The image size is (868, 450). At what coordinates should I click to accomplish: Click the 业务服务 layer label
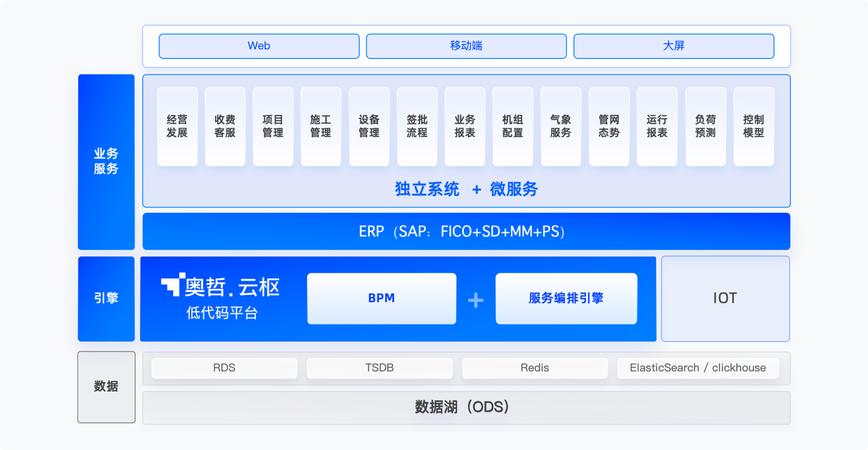(x=106, y=162)
